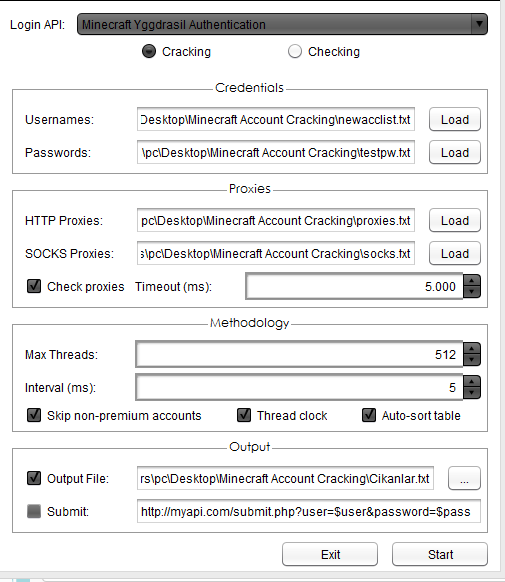Disable the Auto-sort table option
The height and width of the screenshot is (582, 505).
(x=369, y=415)
